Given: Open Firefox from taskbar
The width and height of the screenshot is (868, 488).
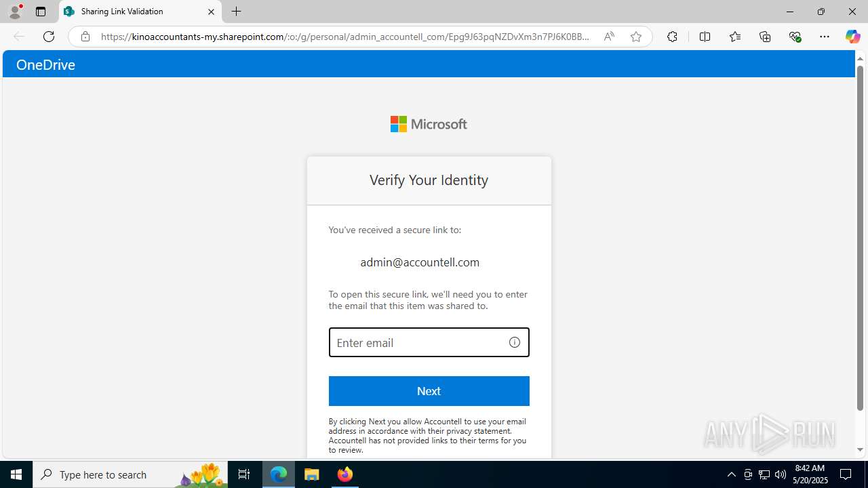Looking at the screenshot, I should tap(344, 474).
